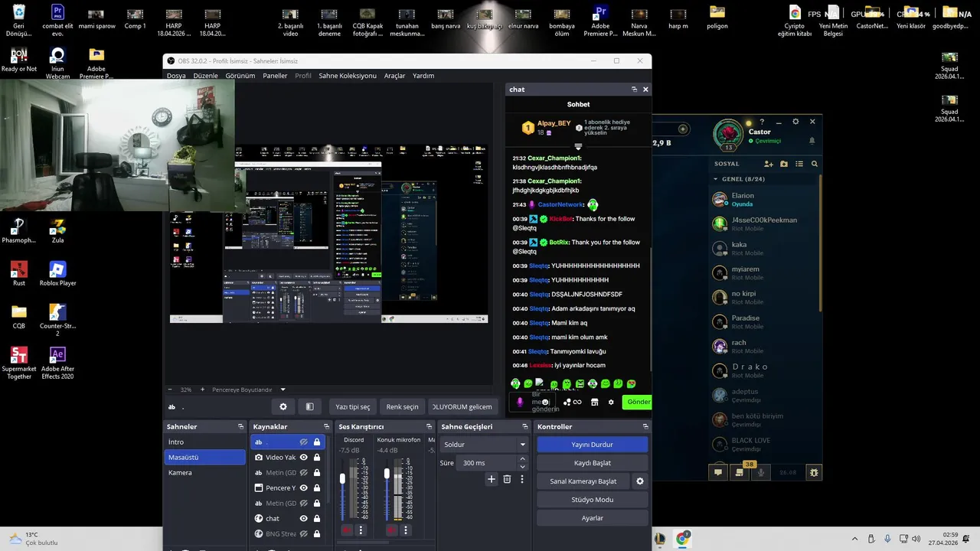Unlock the Video Yak source
The height and width of the screenshot is (551, 980).
317,458
